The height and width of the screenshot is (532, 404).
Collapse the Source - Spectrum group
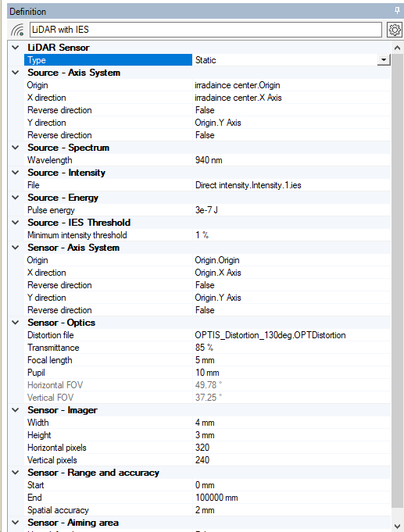(16, 148)
